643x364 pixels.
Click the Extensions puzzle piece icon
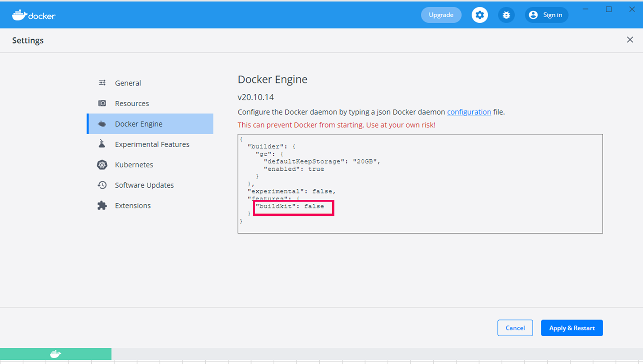click(x=102, y=205)
